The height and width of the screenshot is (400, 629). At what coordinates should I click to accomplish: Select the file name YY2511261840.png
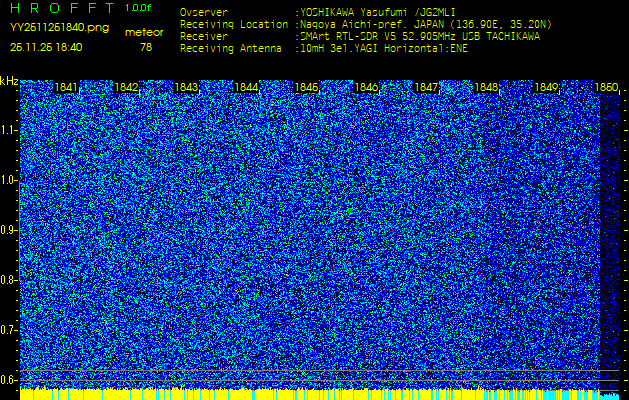(59, 28)
